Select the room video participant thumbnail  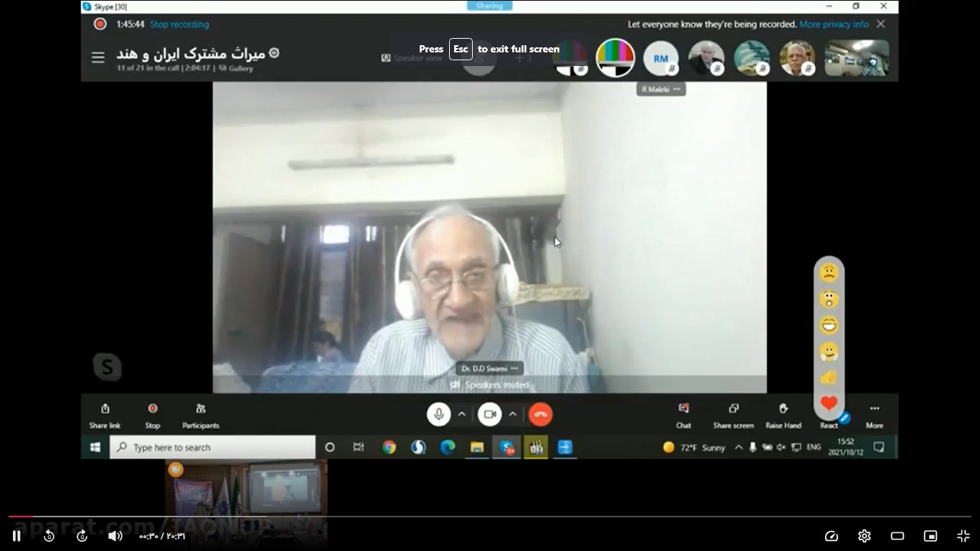pyautogui.click(x=857, y=58)
